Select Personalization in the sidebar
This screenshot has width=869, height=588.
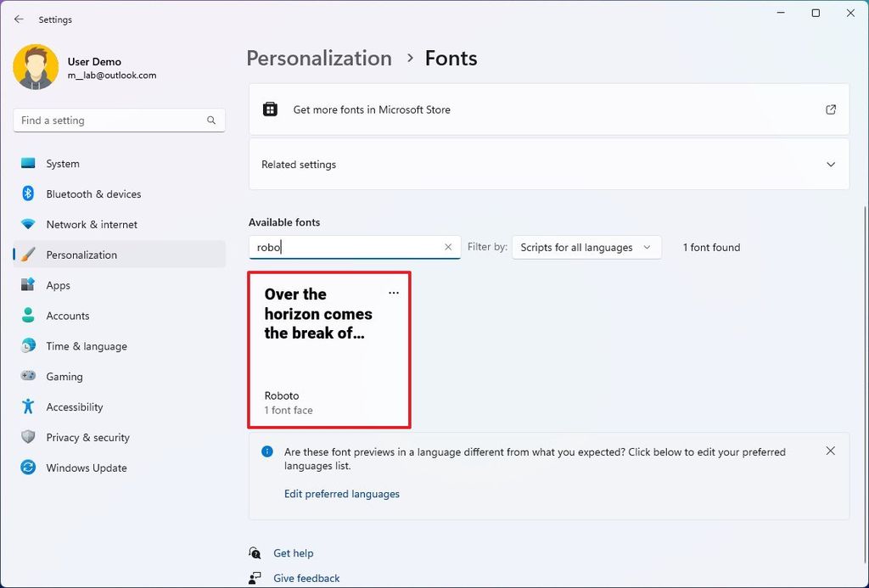(81, 255)
